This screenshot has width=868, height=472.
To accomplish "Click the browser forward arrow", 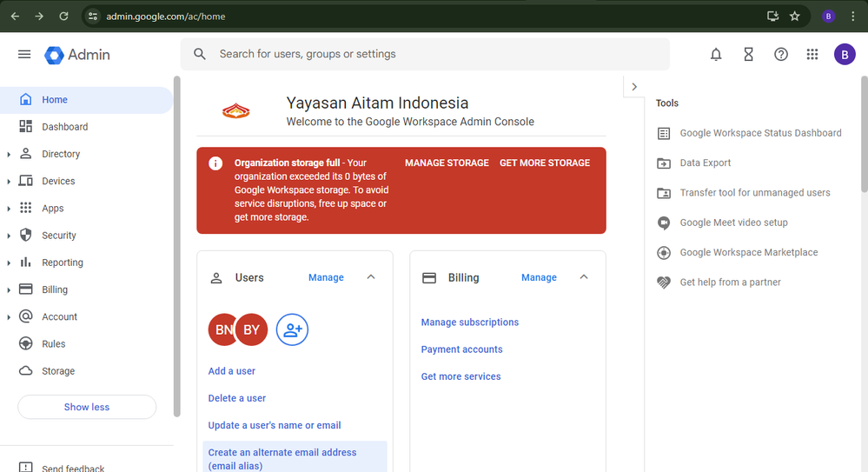I will [39, 16].
